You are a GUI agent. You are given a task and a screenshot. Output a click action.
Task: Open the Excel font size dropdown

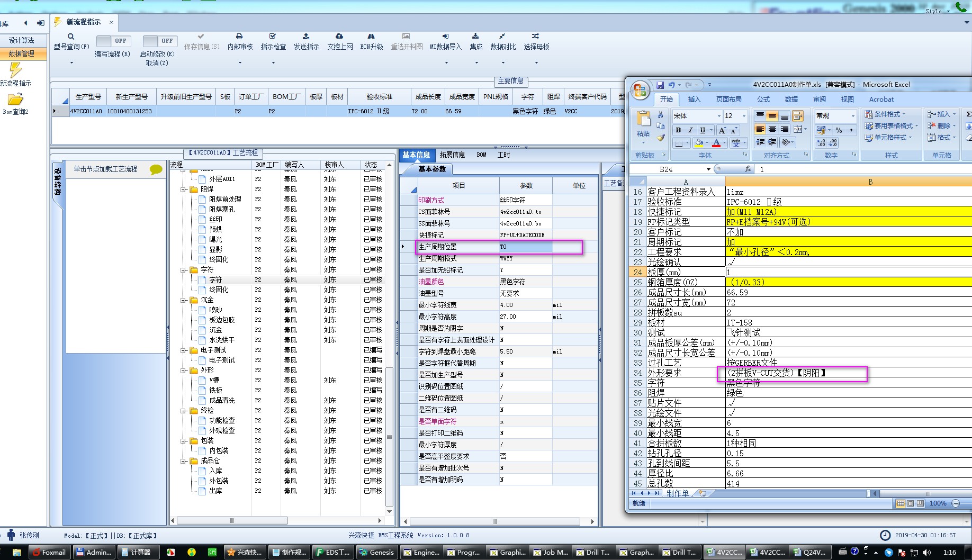point(744,116)
